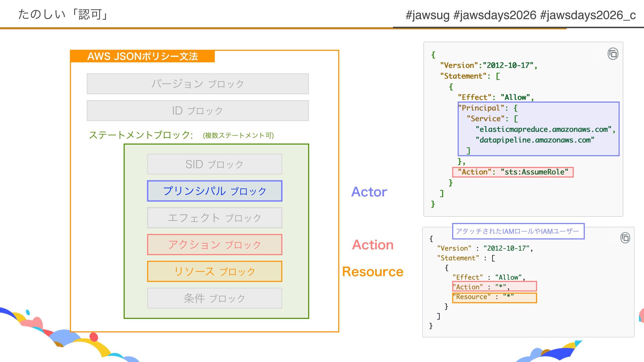Click the Actor label
644x362 pixels.
369,192
